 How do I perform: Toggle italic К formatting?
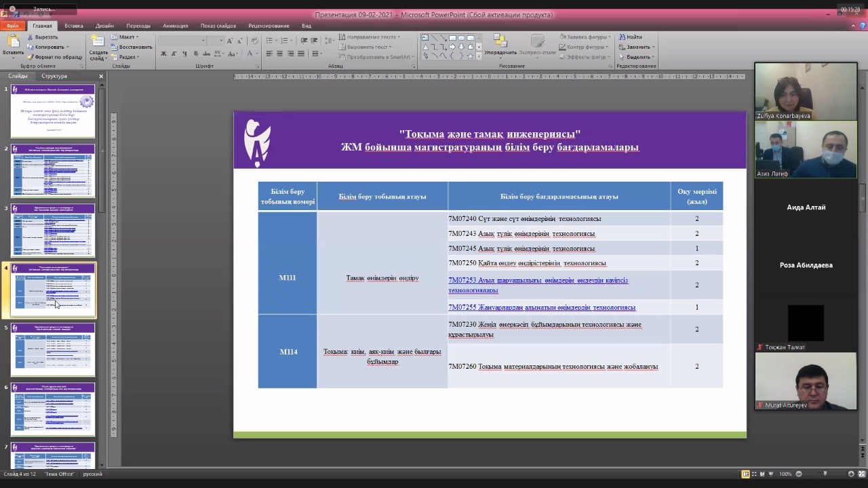(174, 54)
